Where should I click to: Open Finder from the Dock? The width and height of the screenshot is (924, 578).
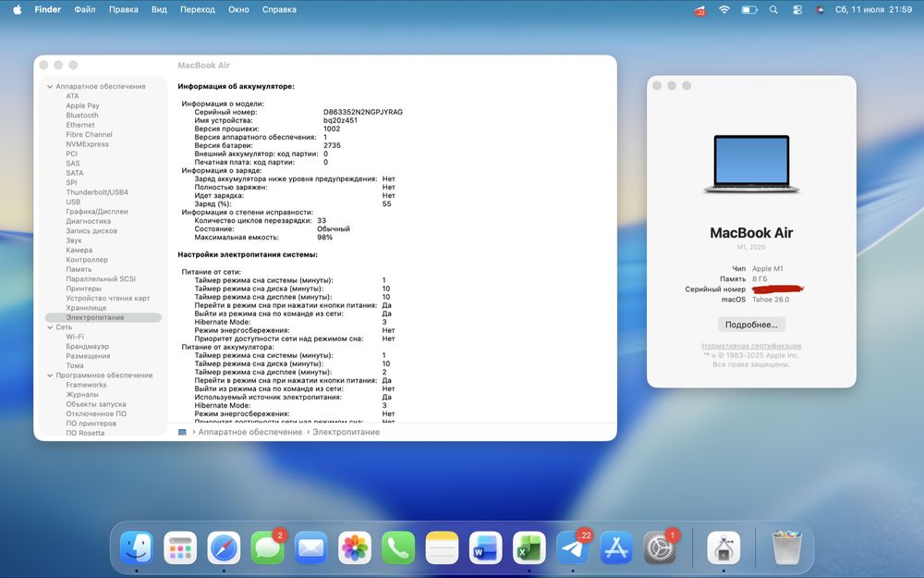tap(137, 547)
